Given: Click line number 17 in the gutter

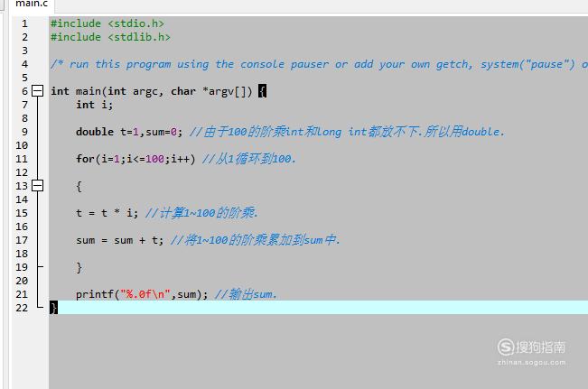Looking at the screenshot, I should coord(22,240).
